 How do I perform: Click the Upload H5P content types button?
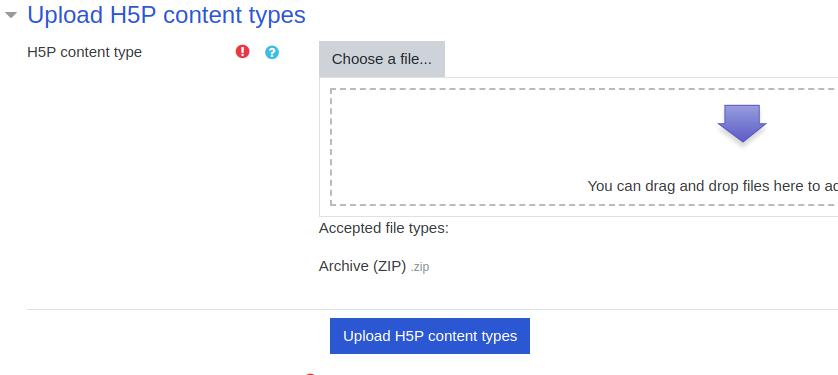(x=430, y=336)
